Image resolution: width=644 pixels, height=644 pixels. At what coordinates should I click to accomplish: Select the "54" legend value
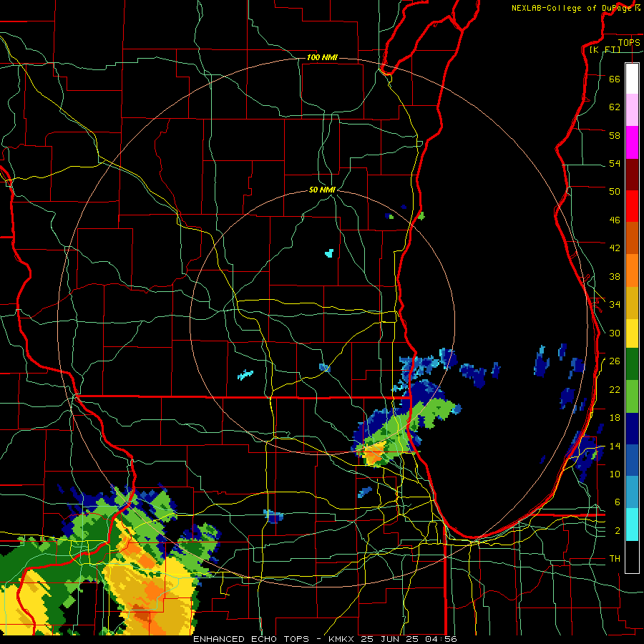point(615,163)
